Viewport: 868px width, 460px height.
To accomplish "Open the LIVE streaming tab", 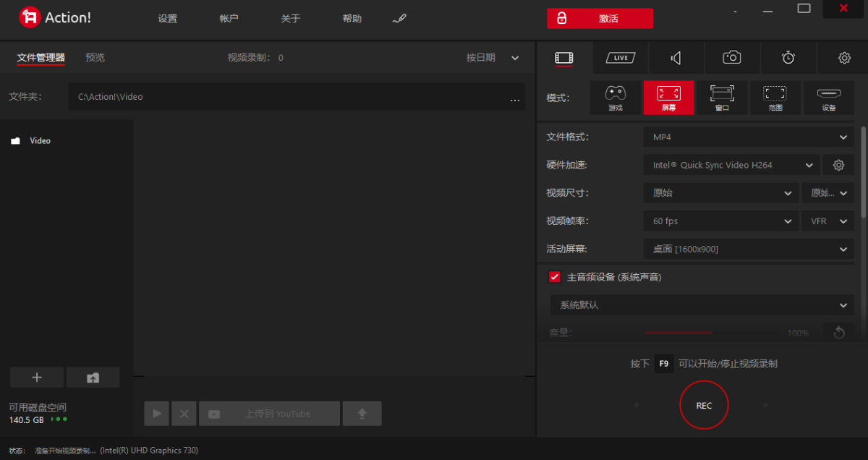I will (x=621, y=58).
